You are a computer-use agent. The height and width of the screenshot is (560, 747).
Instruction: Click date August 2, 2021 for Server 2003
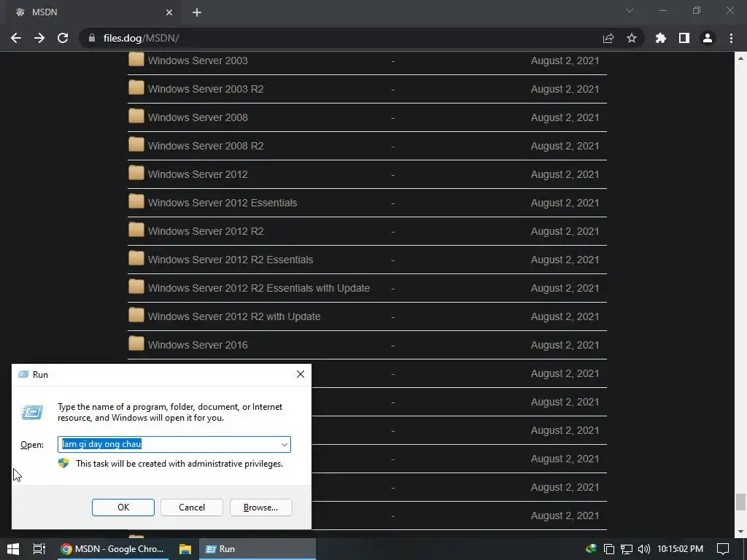point(565,61)
